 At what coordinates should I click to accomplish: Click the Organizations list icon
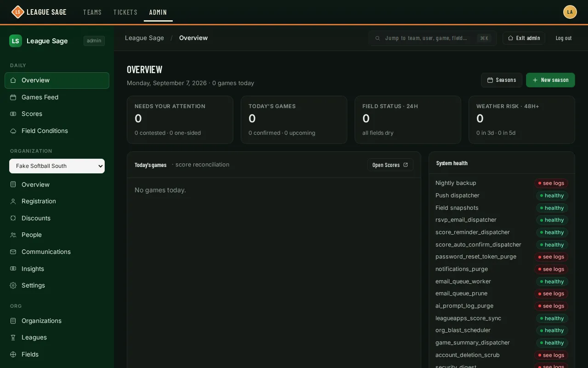click(13, 321)
